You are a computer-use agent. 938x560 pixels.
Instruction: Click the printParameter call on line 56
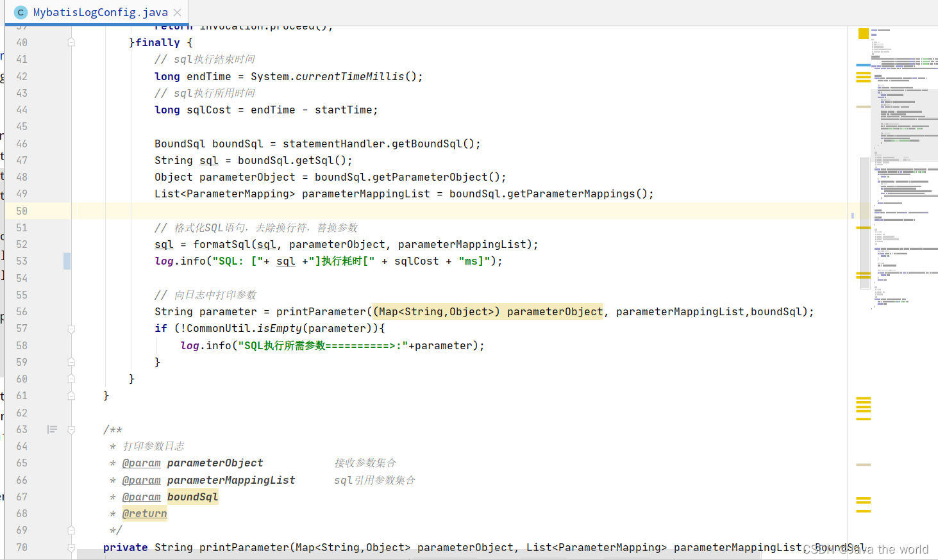[321, 311]
